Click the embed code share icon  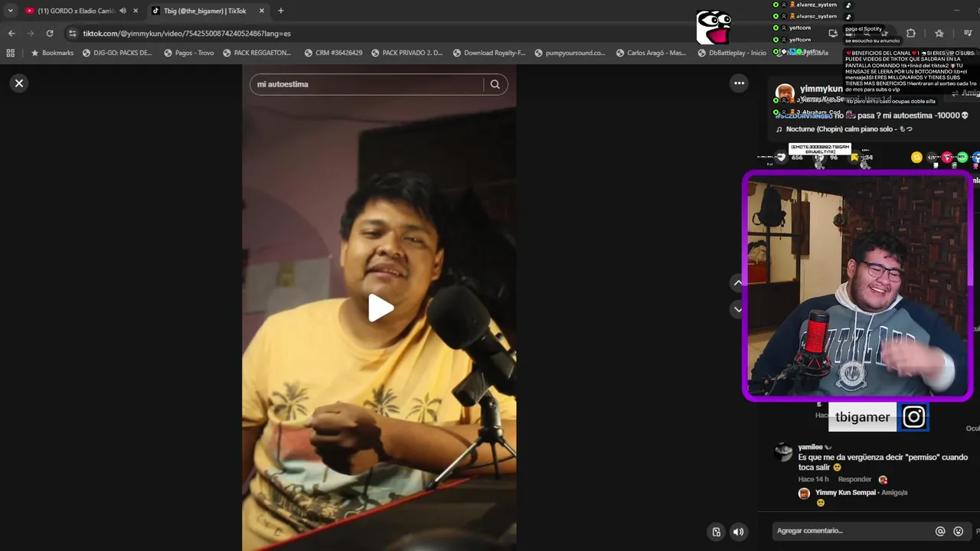click(933, 158)
